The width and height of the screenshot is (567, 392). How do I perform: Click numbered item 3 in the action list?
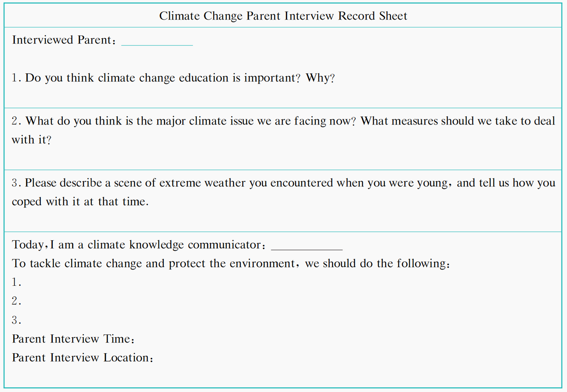click(x=17, y=320)
